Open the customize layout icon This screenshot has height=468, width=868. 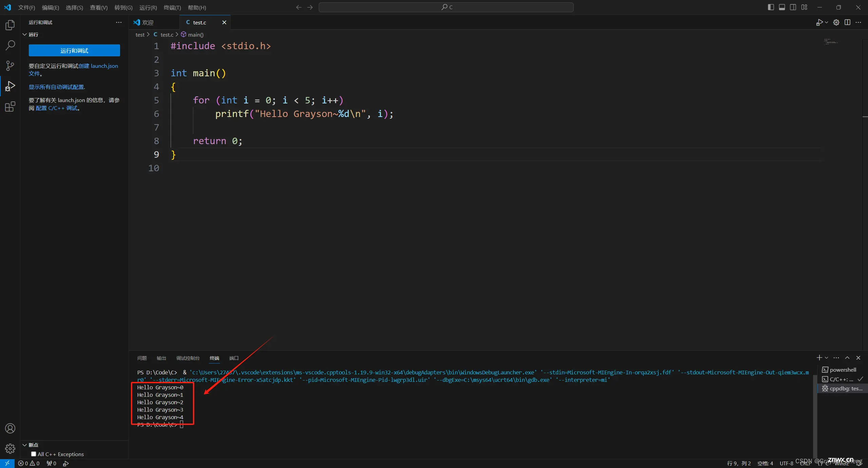click(804, 7)
